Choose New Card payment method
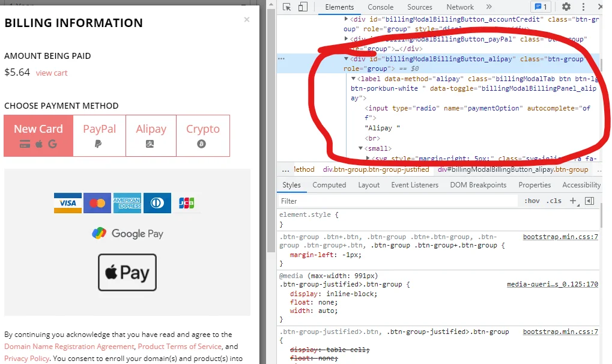Image resolution: width=612 pixels, height=364 pixels. pyautogui.click(x=38, y=136)
